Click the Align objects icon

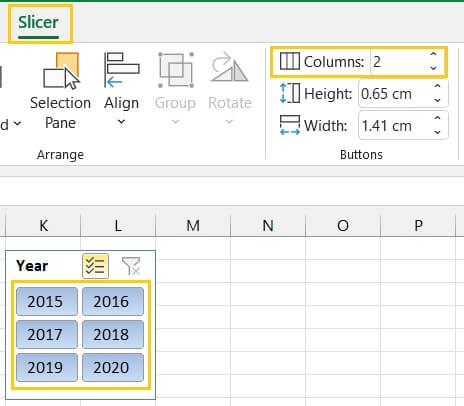point(122,70)
